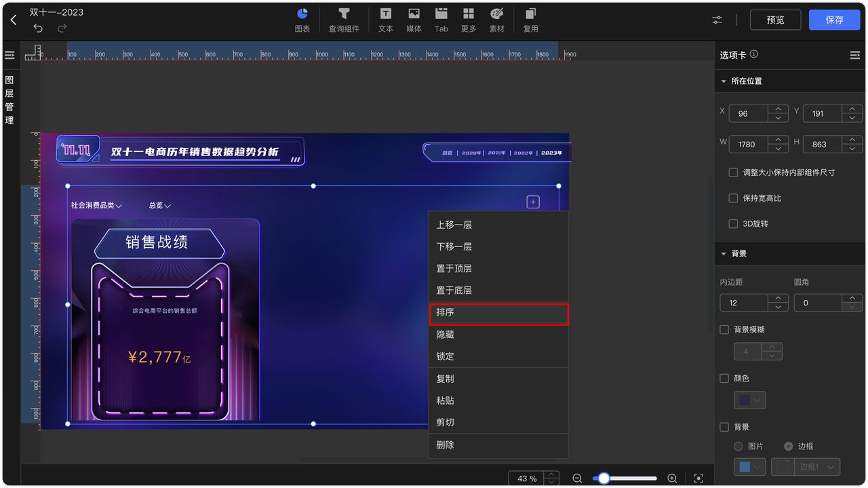Choose 置于顶层 in the context menu
The height and width of the screenshot is (488, 868).
[454, 268]
